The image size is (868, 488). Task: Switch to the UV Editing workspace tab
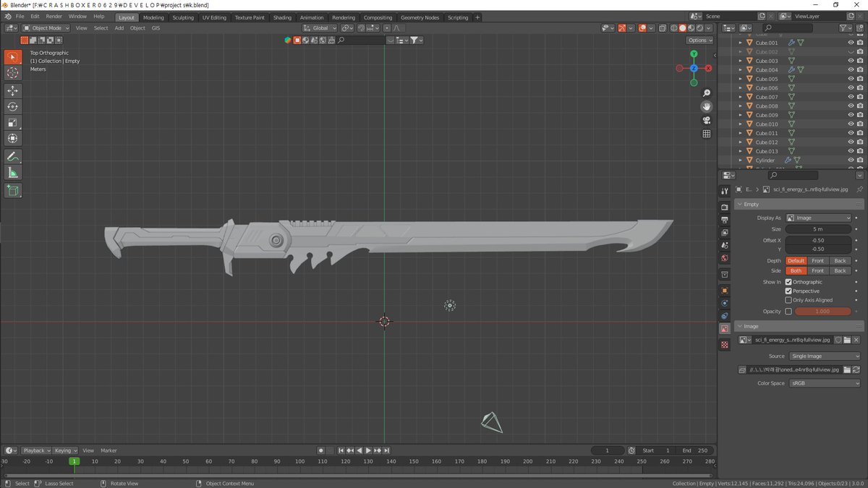214,17
